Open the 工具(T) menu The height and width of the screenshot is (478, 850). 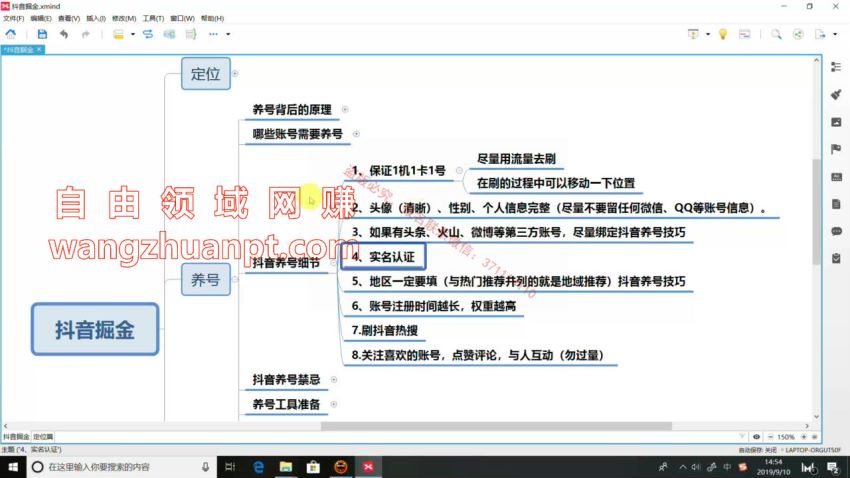tap(153, 18)
